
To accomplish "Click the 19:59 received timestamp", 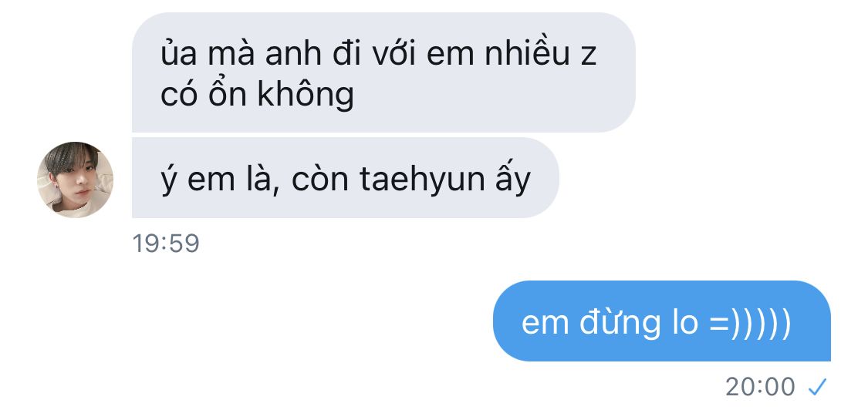I will point(166,244).
